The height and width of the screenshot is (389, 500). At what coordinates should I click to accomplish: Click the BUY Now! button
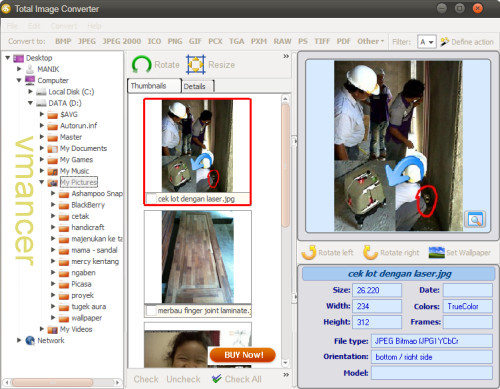click(x=243, y=355)
